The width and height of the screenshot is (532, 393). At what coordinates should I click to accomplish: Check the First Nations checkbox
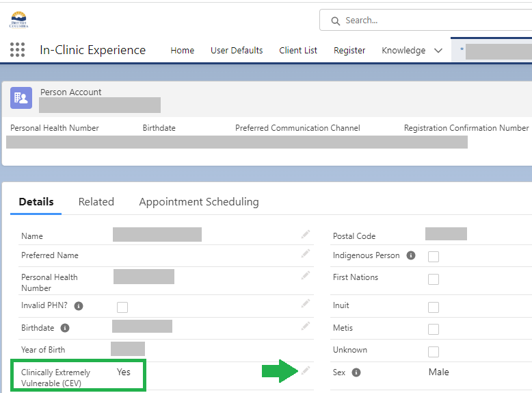(434, 279)
